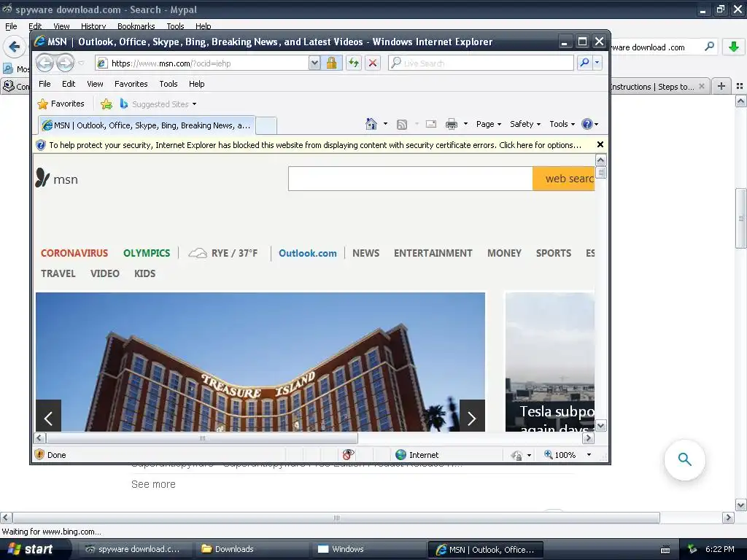Click the Live Search input box
Viewport: 747px width, 560px height.
(x=481, y=63)
